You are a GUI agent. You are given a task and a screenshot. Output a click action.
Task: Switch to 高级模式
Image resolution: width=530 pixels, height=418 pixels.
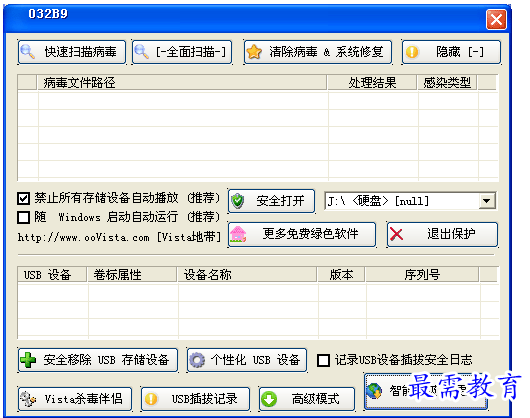point(307,399)
